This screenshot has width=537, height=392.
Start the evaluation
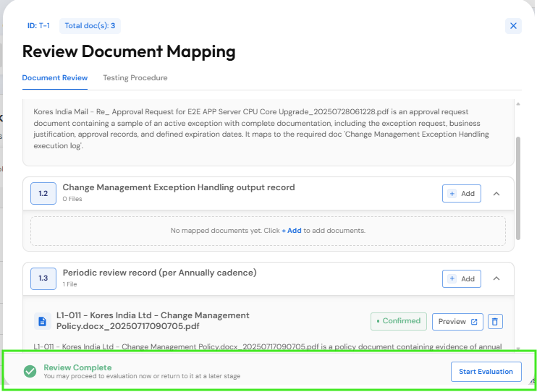coord(486,372)
